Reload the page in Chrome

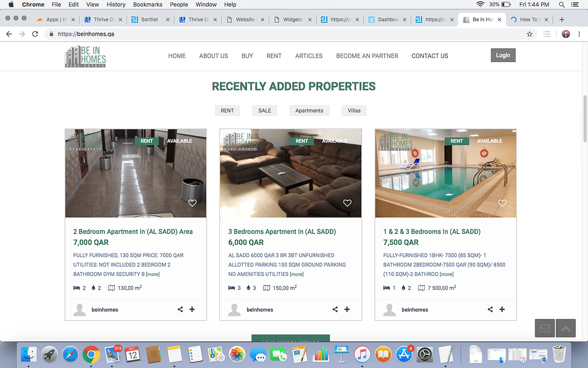[x=35, y=34]
